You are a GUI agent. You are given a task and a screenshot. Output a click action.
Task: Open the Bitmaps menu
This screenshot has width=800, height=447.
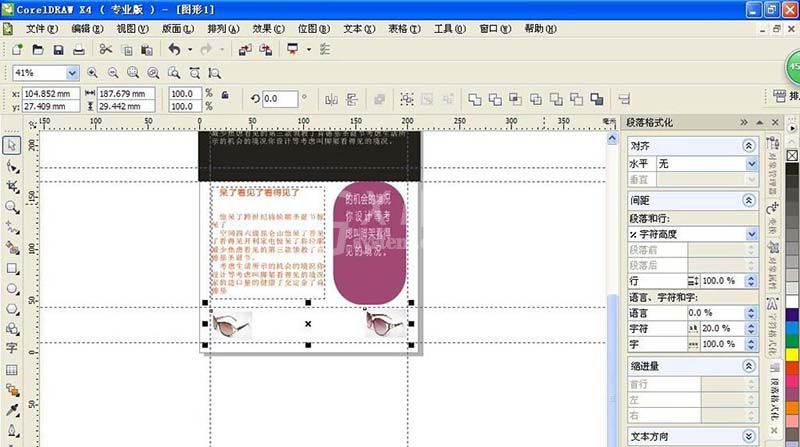313,29
